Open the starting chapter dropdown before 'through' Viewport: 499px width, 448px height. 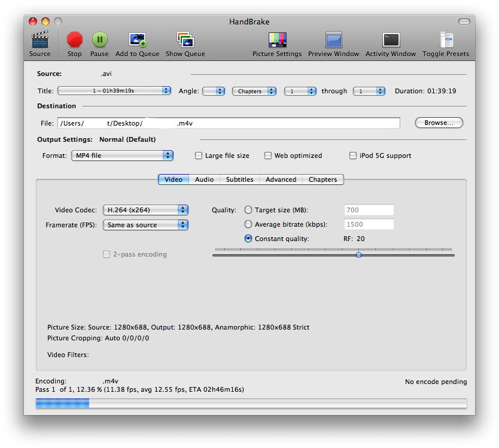coord(300,91)
